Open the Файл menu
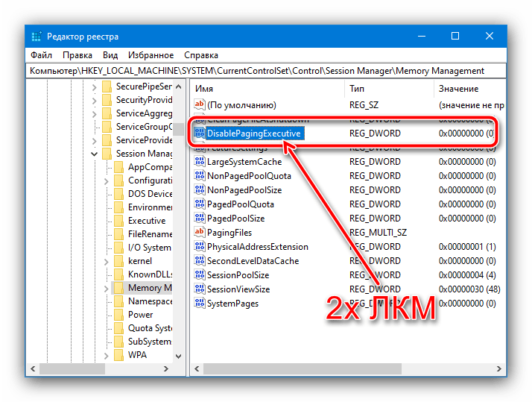532x402 pixels. (41, 55)
